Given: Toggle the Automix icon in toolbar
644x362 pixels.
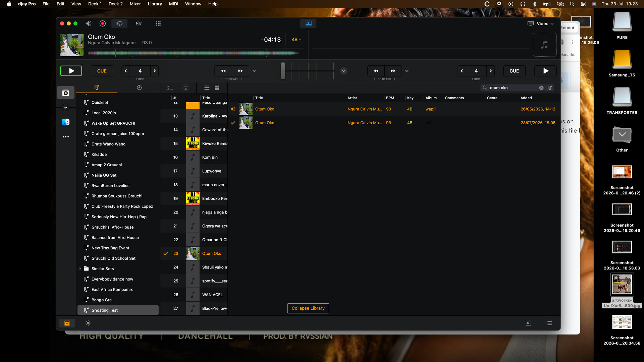Looking at the screenshot, I should [119, 23].
